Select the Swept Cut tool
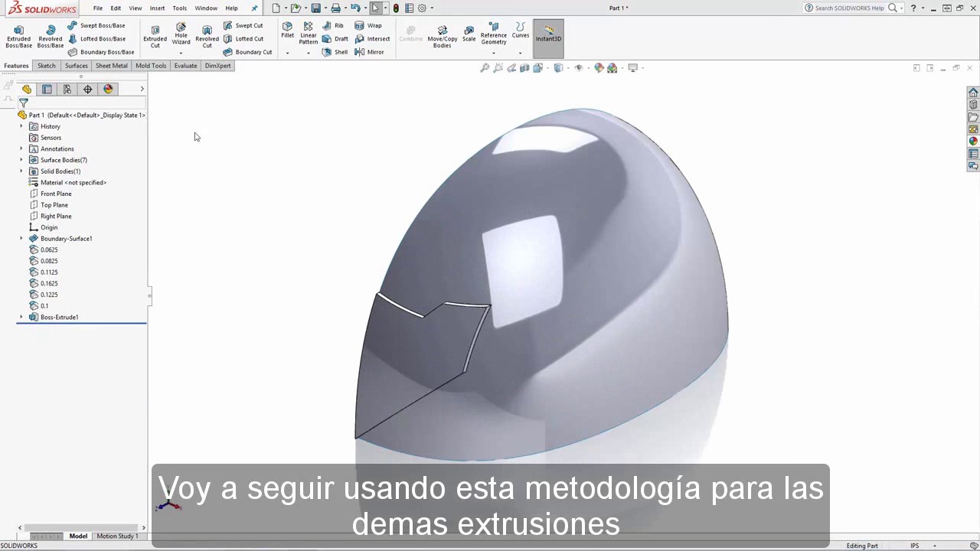The width and height of the screenshot is (980, 551). point(243,25)
